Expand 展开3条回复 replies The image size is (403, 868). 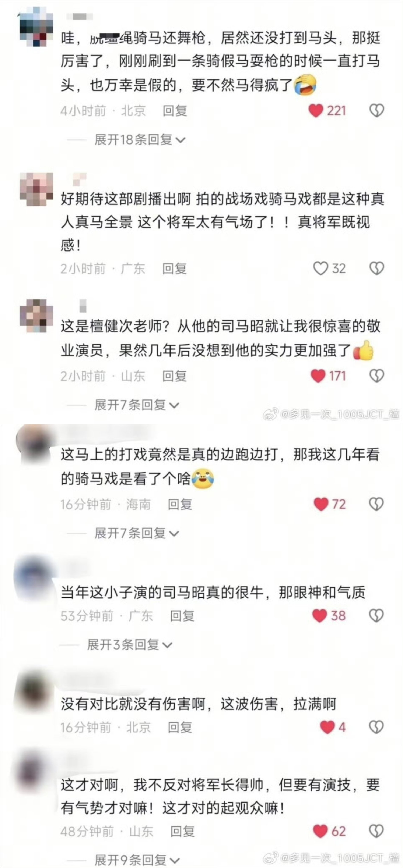pyautogui.click(x=130, y=645)
